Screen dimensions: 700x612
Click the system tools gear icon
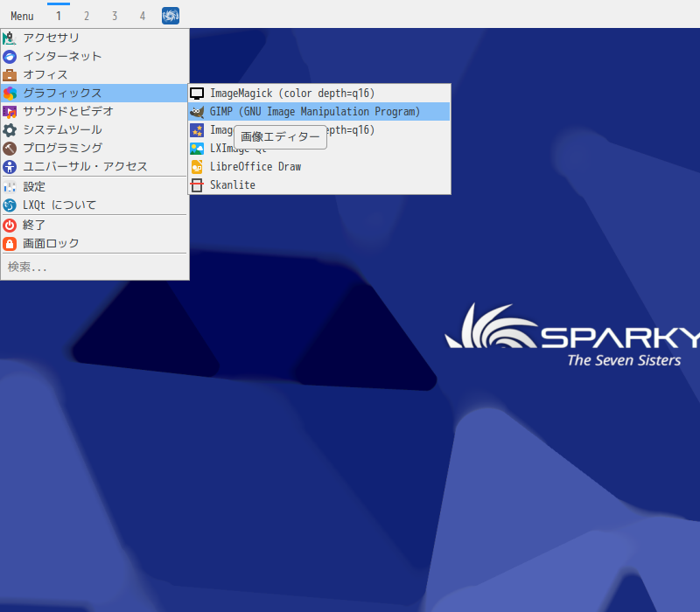tap(10, 129)
